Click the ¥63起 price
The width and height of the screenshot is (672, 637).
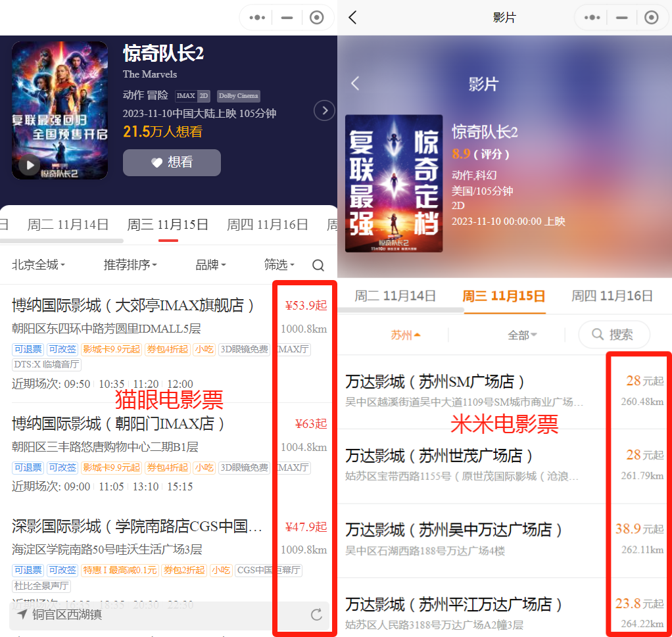311,423
